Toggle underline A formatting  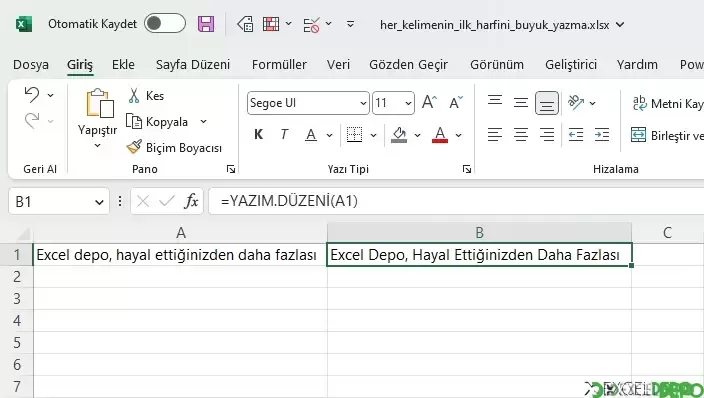click(311, 134)
